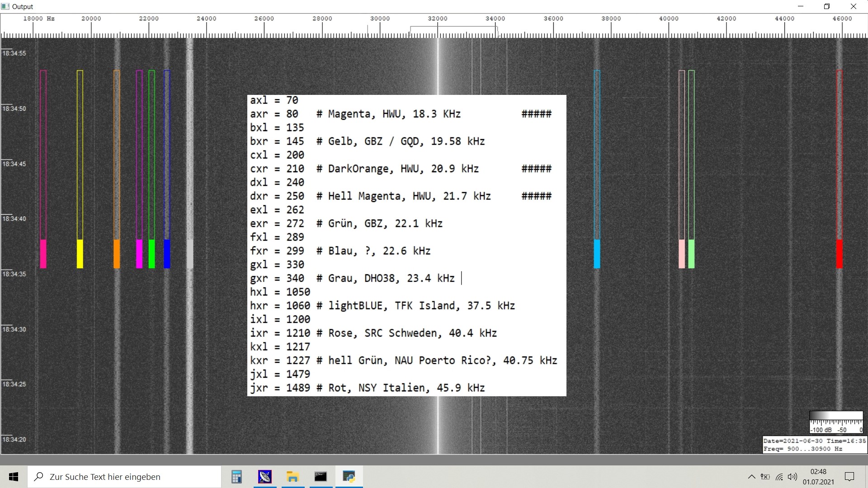This screenshot has height=488, width=868.
Task: Pick the solid blue block at 22.6 kHz
Action: coord(167,254)
